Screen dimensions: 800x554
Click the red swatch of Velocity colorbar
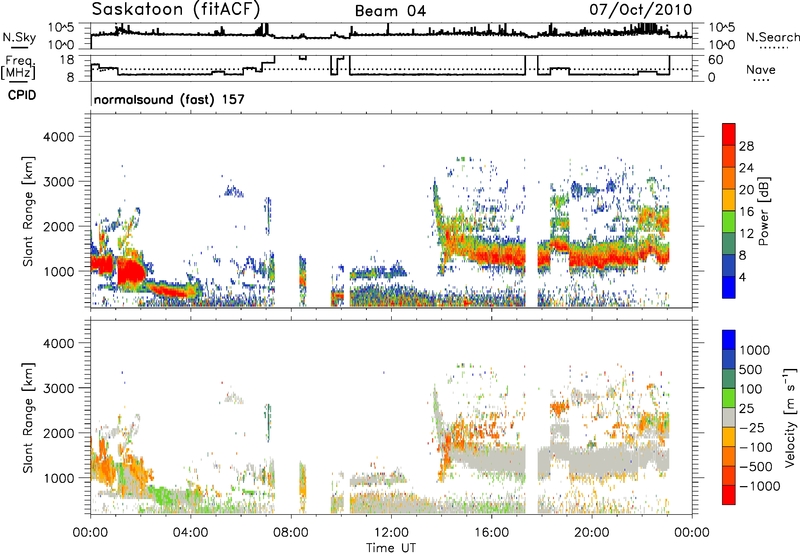click(x=729, y=495)
